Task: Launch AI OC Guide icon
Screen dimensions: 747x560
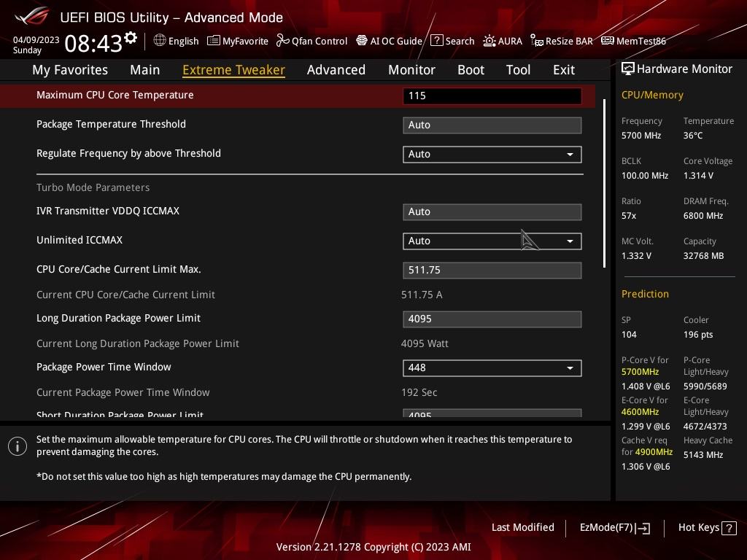Action: 362,41
